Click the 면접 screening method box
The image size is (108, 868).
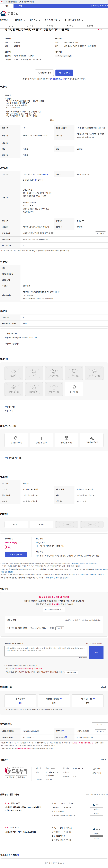pos(41,524)
